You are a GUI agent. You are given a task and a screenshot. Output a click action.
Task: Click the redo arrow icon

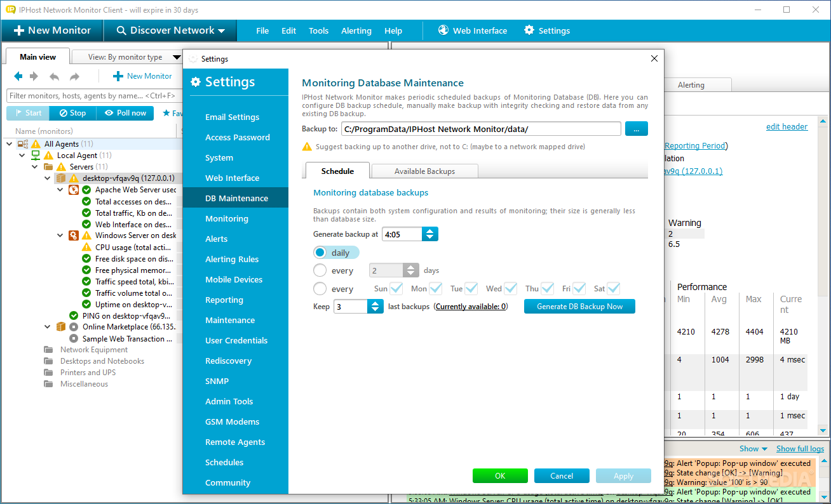tap(74, 76)
